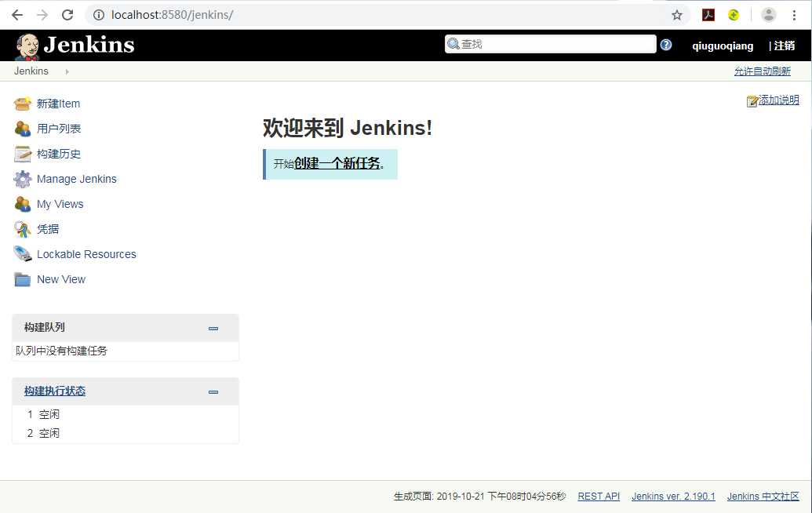This screenshot has width=812, height=513.
Task: Click the Adobe Acrobat extension icon
Action: click(708, 15)
